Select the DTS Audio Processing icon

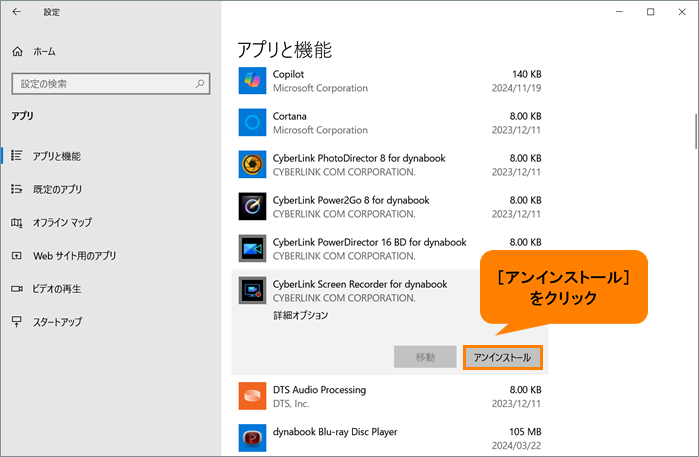click(x=252, y=396)
